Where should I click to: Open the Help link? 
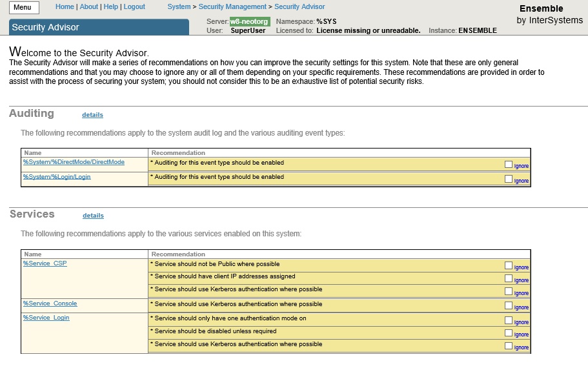point(110,6)
